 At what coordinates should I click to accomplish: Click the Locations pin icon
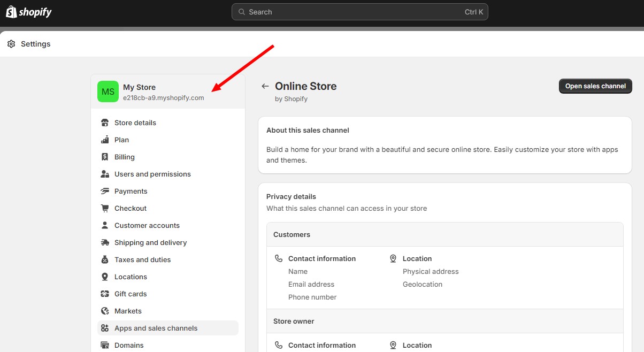[105, 277]
